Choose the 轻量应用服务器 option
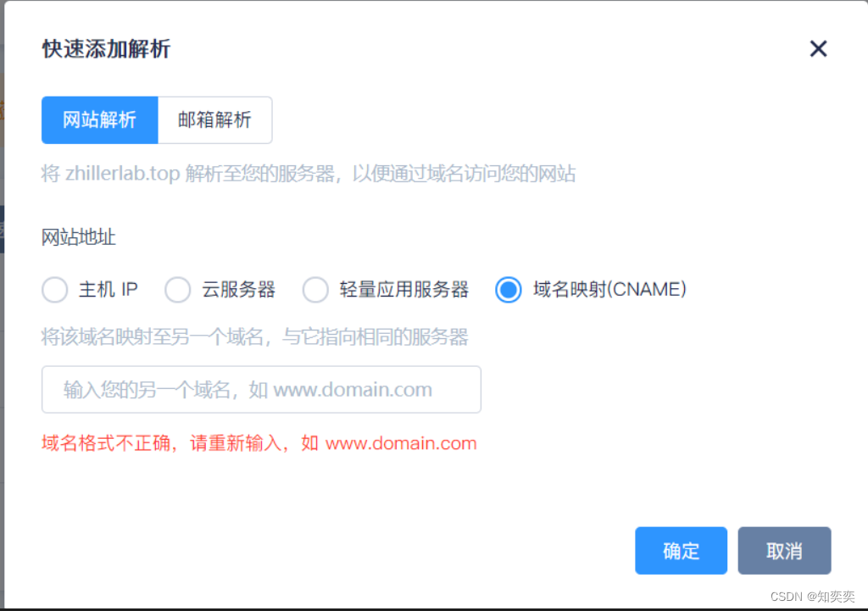Image resolution: width=868 pixels, height=611 pixels. click(x=315, y=289)
